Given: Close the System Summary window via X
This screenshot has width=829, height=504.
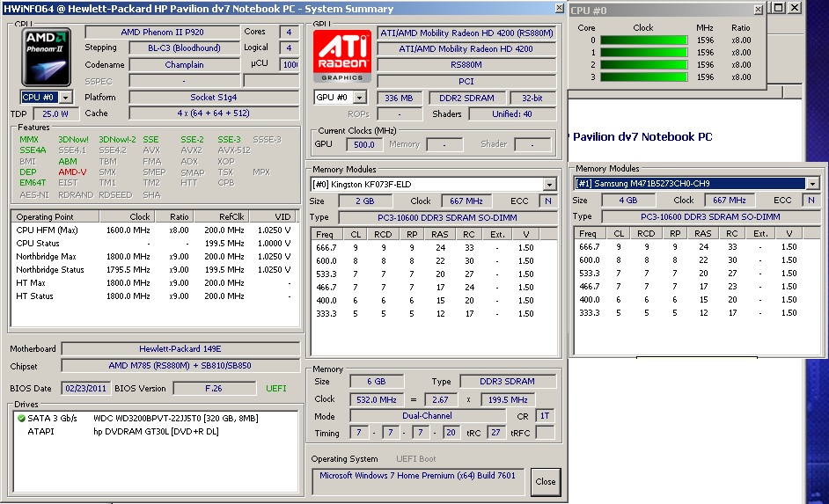Looking at the screenshot, I should (560, 8).
